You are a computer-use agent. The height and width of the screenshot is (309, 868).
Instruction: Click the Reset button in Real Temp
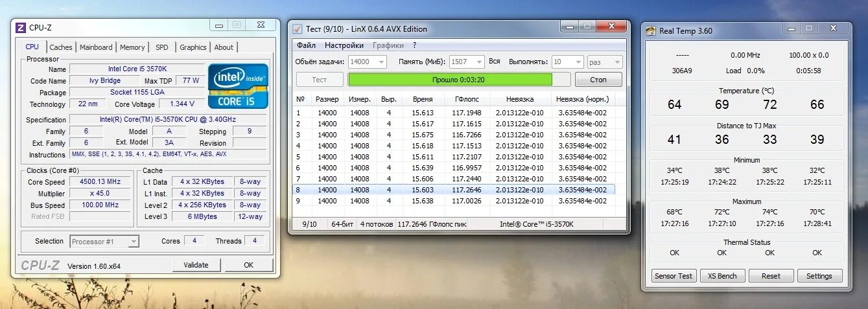click(x=771, y=276)
